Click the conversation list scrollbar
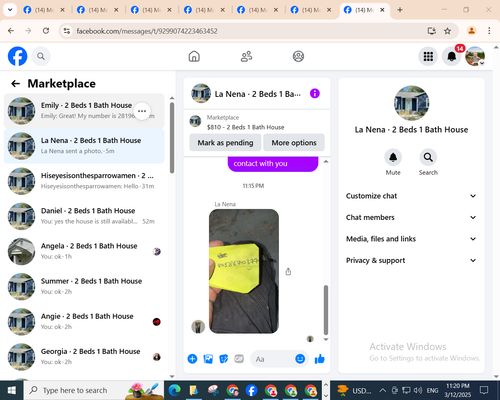 point(172,138)
